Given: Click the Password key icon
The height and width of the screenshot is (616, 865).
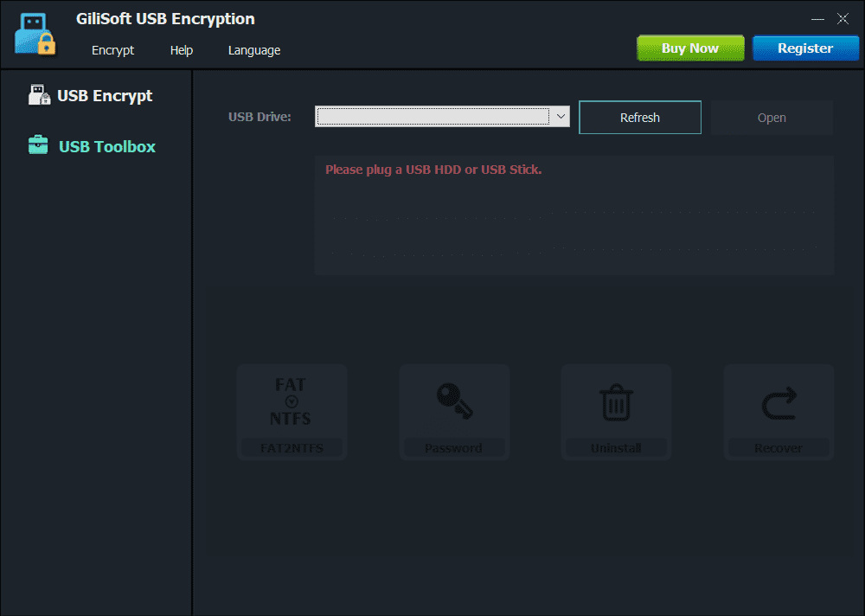Looking at the screenshot, I should pyautogui.click(x=455, y=401).
